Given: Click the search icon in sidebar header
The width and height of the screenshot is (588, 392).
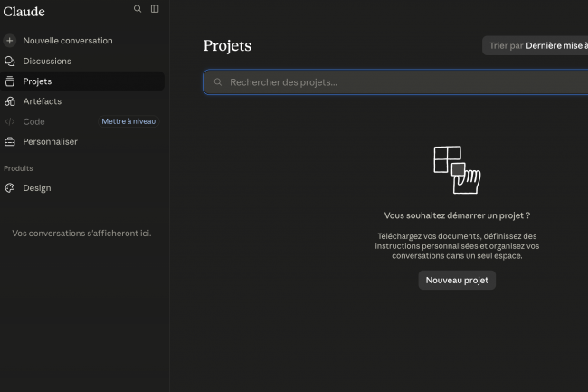Looking at the screenshot, I should (x=138, y=9).
